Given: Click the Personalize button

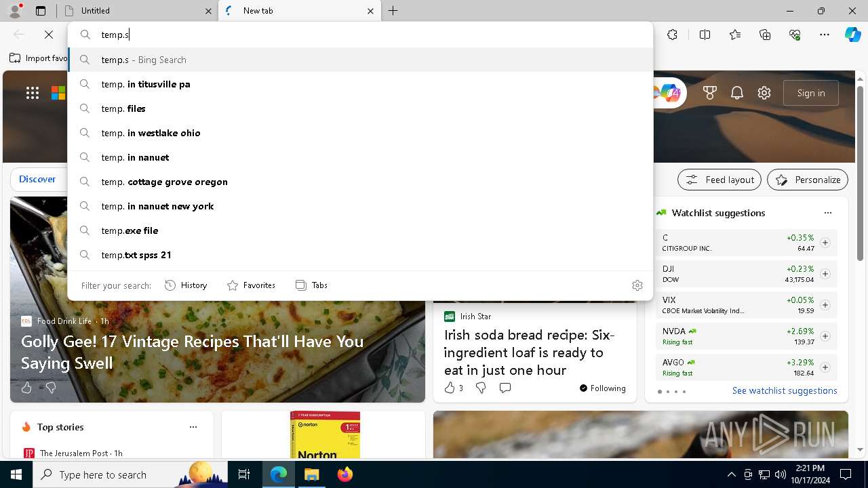Looking at the screenshot, I should 808,180.
